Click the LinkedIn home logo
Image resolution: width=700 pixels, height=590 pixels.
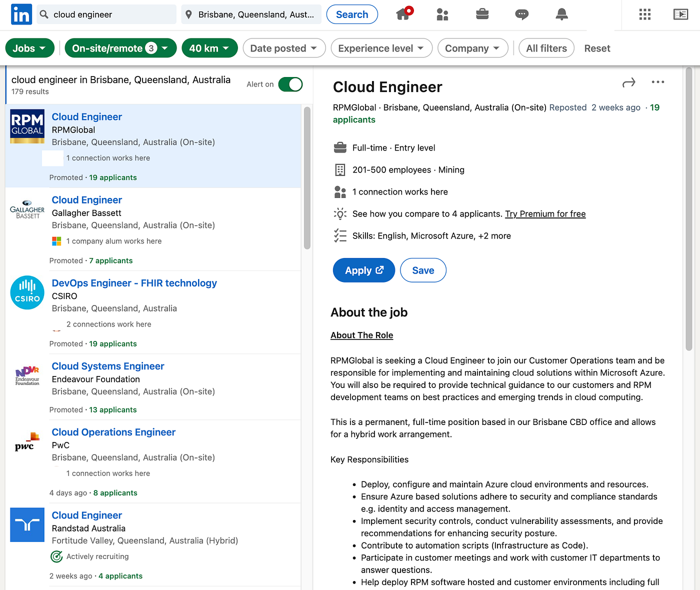pyautogui.click(x=21, y=14)
